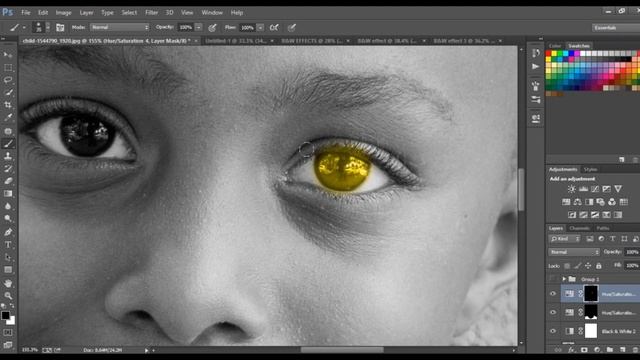Select the Dodge tool
640x360 pixels.
click(8, 219)
